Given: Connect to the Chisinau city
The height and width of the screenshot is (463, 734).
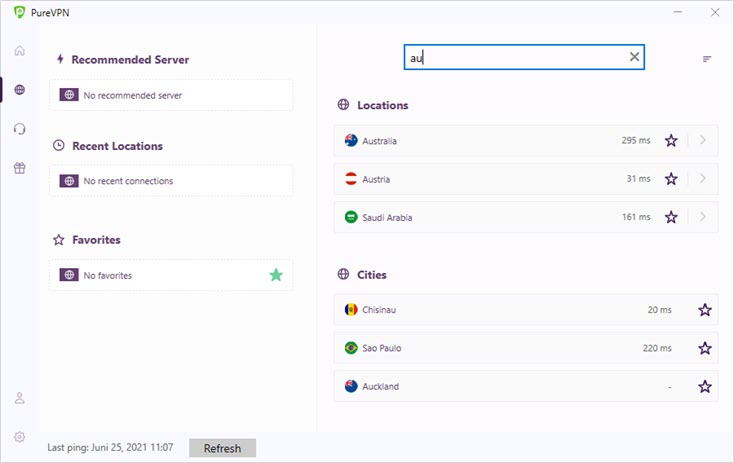Looking at the screenshot, I should pyautogui.click(x=525, y=310).
